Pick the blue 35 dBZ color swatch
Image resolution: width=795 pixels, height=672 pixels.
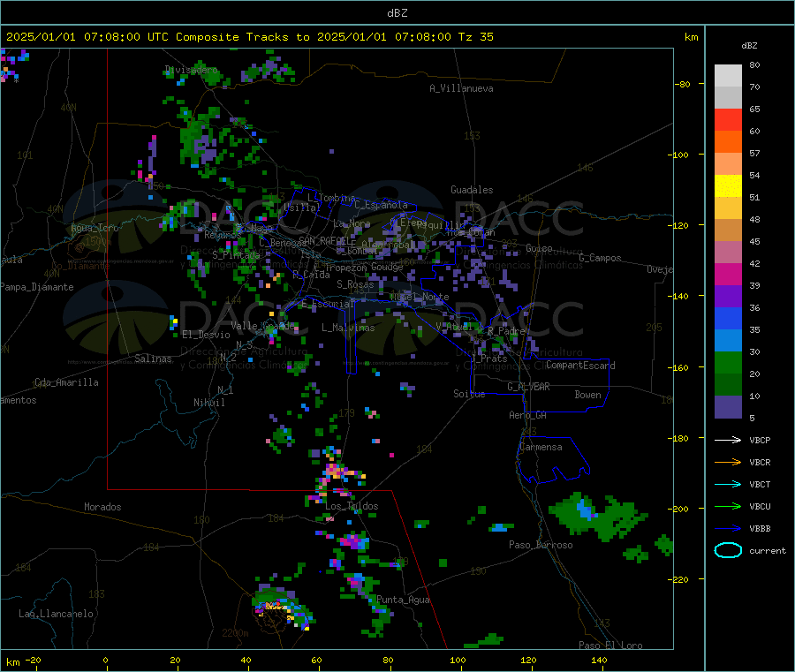click(728, 318)
